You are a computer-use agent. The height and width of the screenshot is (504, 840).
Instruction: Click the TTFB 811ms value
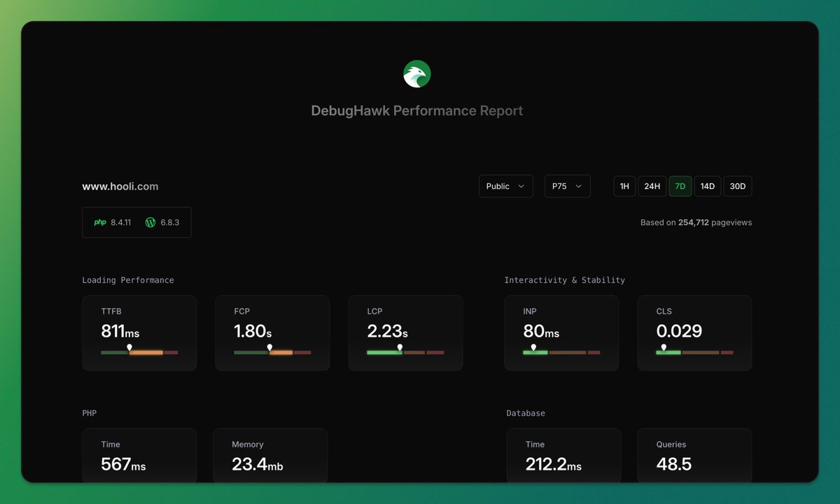pos(120,331)
